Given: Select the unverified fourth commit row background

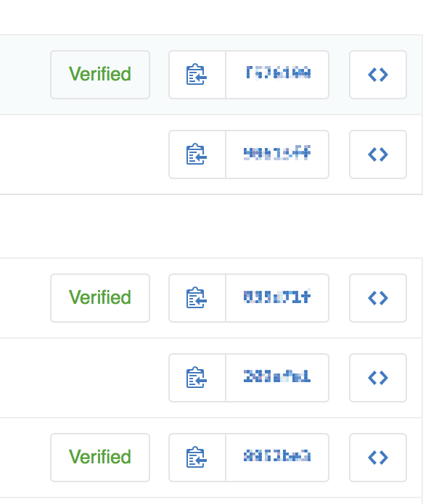Looking at the screenshot, I should coord(211,378).
